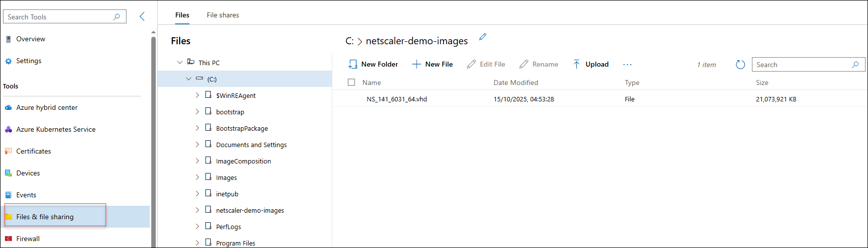Image resolution: width=868 pixels, height=248 pixels.
Task: Collapse the (C:) drive node
Action: (x=188, y=79)
